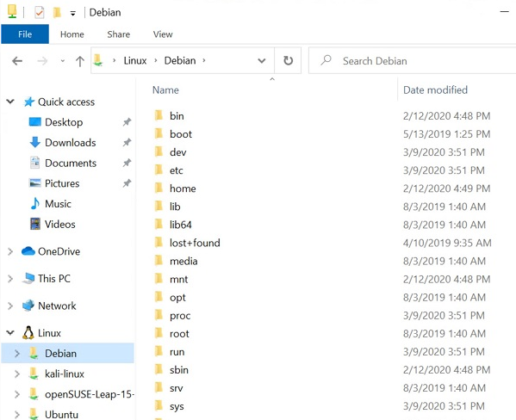Open the Share ribbon tab
This screenshot has width=516, height=420.
[119, 34]
